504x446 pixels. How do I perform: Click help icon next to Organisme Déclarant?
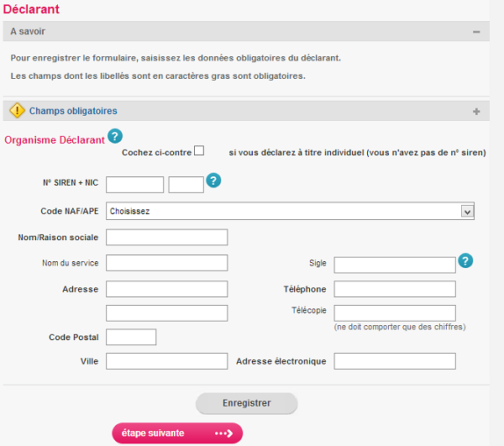(115, 137)
